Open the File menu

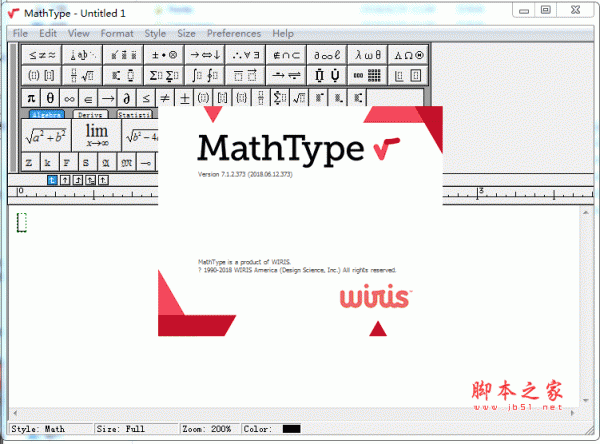[x=20, y=33]
